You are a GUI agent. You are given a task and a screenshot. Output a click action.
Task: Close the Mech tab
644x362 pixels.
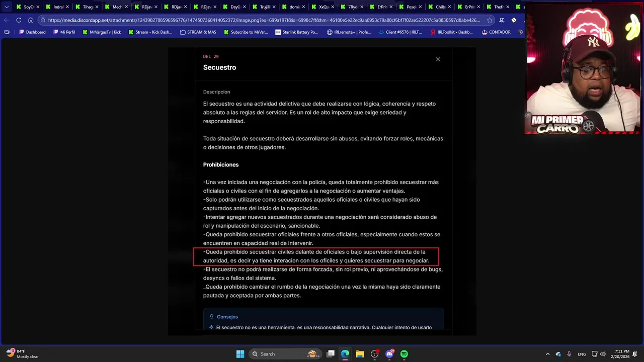(x=126, y=7)
